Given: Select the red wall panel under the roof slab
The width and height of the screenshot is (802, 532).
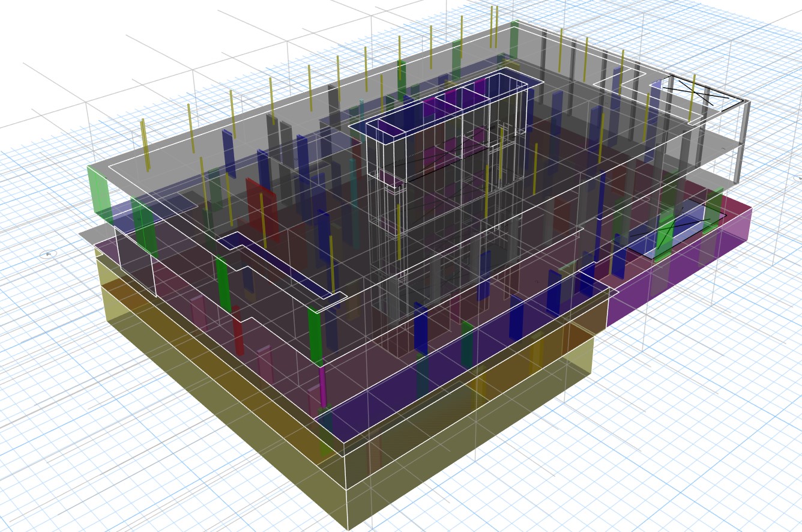Looking at the screenshot, I should pos(262,209).
